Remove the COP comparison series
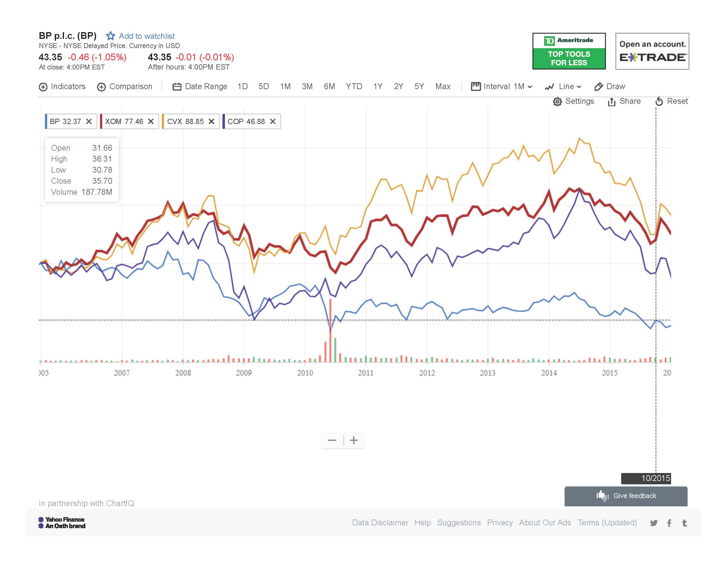The image size is (728, 563). click(x=273, y=122)
